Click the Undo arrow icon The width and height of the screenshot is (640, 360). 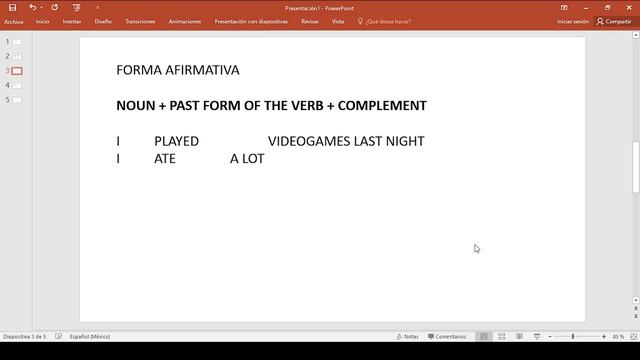click(33, 7)
